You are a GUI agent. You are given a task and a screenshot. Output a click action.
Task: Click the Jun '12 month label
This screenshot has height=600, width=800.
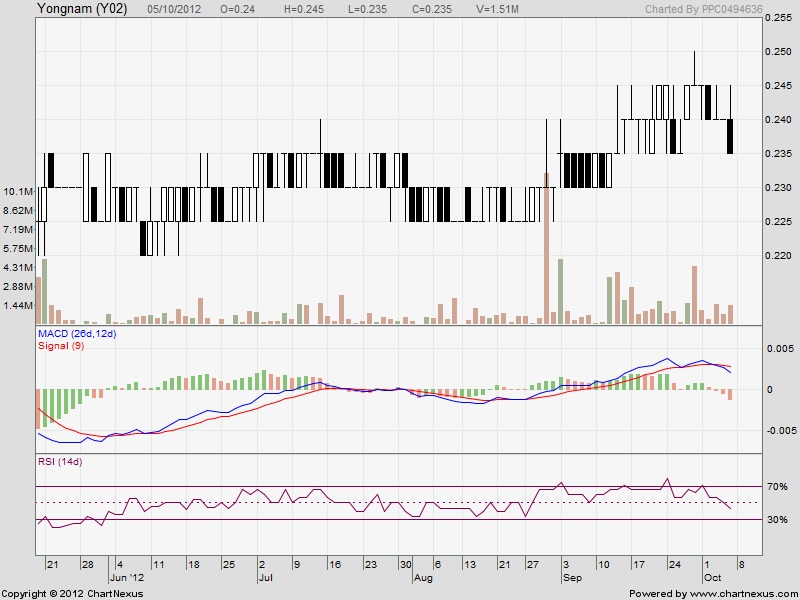(128, 578)
